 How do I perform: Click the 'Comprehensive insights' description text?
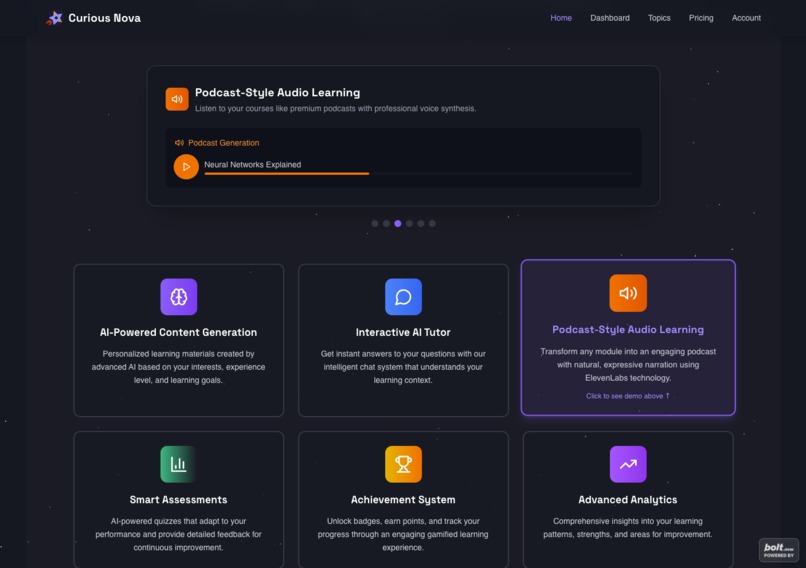(628, 528)
